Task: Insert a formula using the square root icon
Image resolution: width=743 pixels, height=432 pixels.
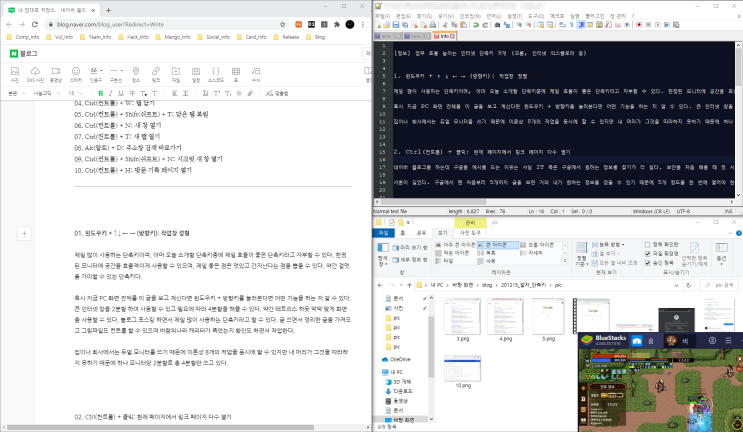Action: point(256,72)
